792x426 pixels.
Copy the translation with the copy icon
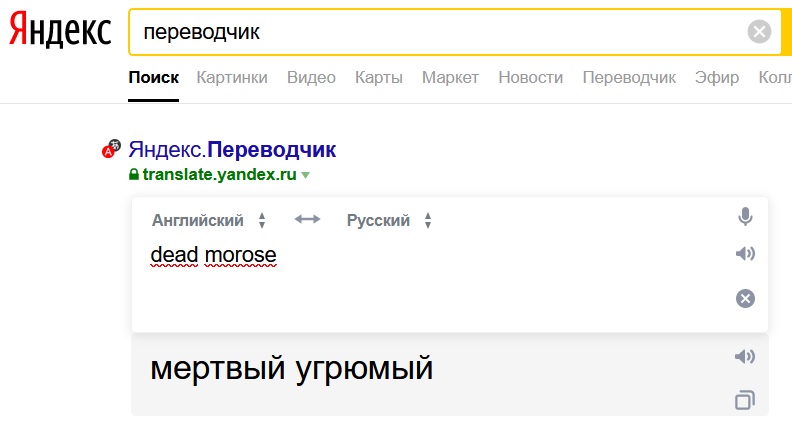(745, 400)
